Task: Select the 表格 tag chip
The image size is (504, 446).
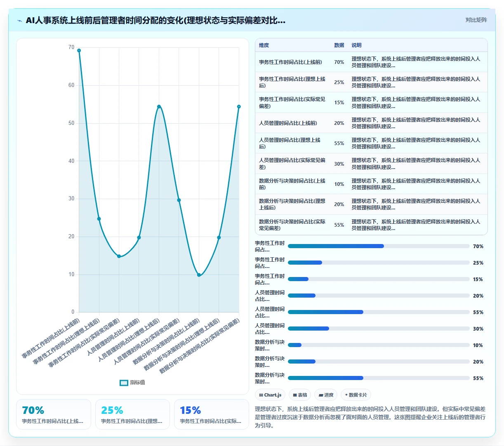Action: 300,395
